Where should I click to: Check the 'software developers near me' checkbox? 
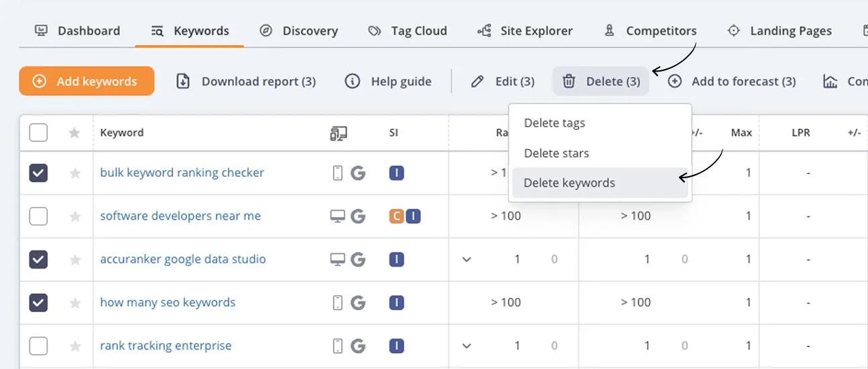39,216
